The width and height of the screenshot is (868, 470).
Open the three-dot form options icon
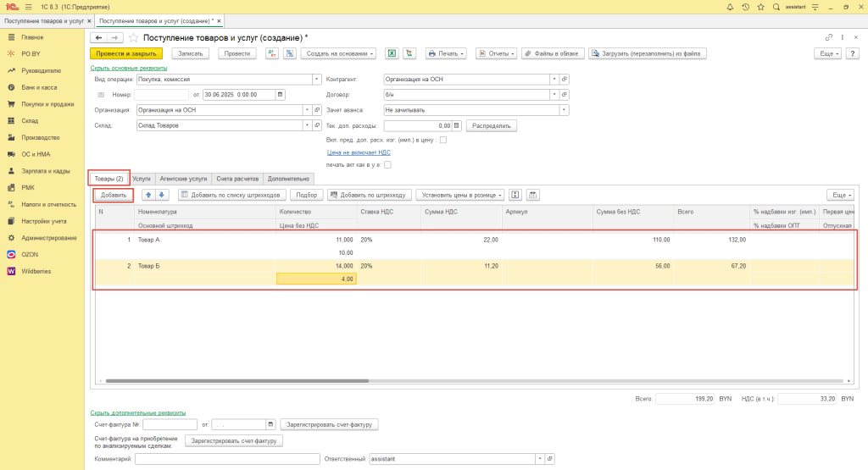[x=842, y=37]
